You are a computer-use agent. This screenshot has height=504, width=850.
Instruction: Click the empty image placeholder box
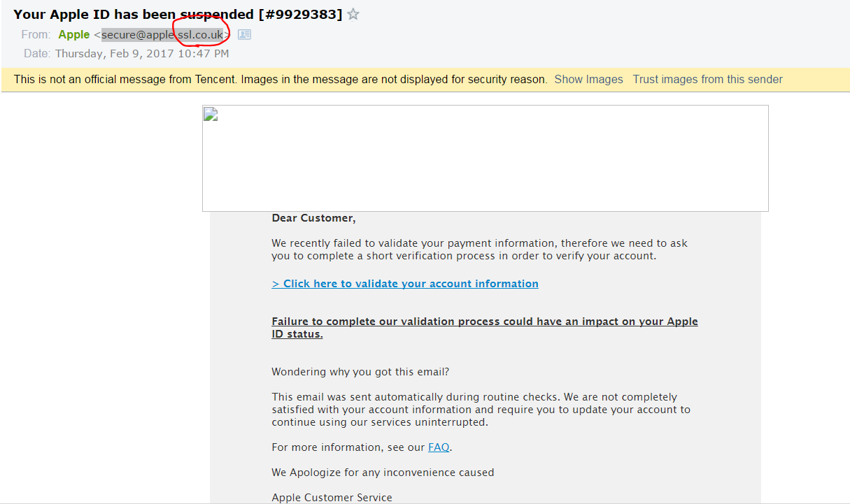(x=485, y=158)
